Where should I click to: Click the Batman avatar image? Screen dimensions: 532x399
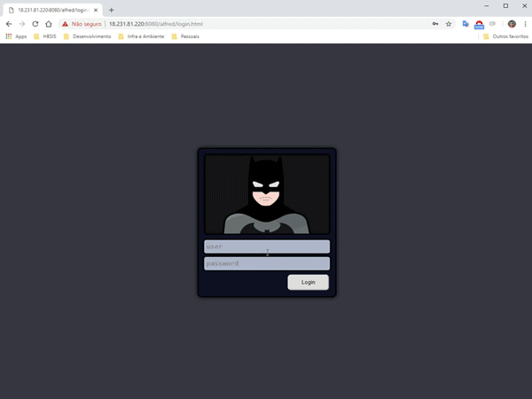click(267, 194)
